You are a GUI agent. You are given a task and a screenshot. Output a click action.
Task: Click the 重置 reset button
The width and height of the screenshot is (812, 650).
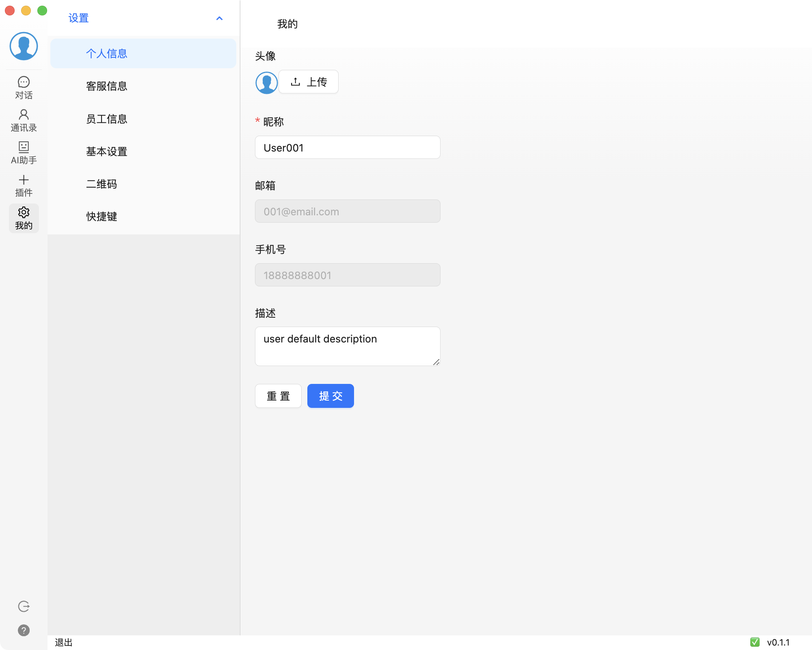tap(278, 396)
